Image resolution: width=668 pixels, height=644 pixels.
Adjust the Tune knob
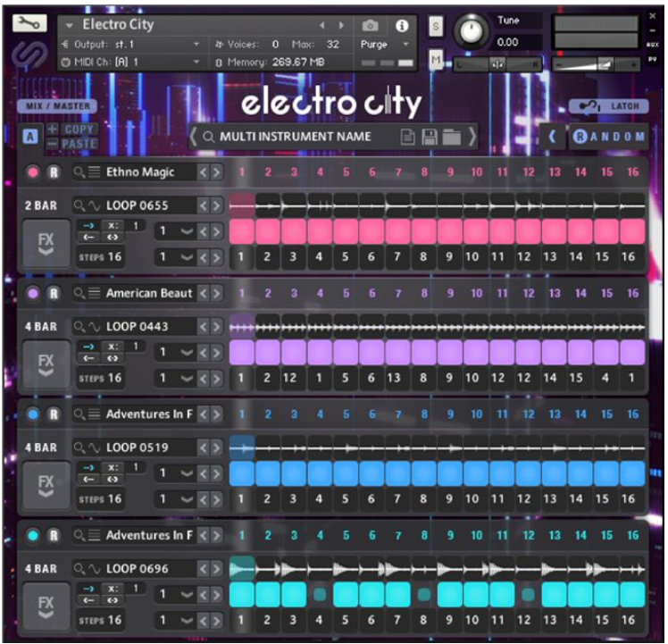[471, 30]
